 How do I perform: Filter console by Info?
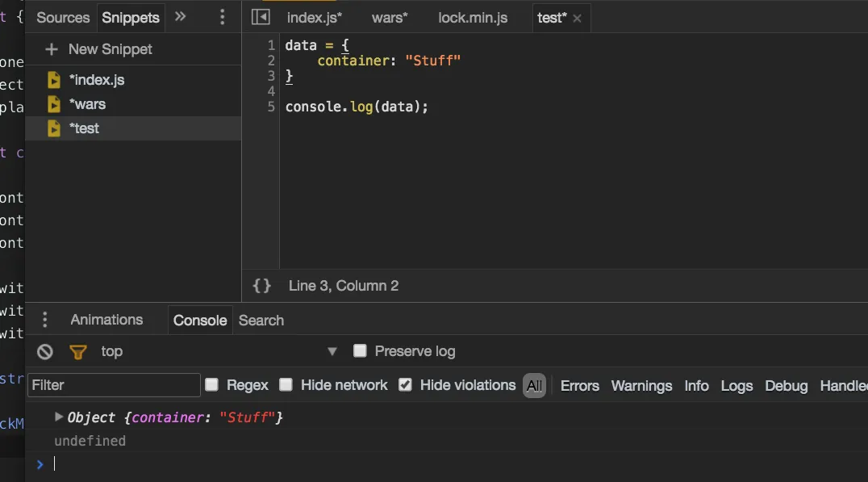pyautogui.click(x=696, y=386)
